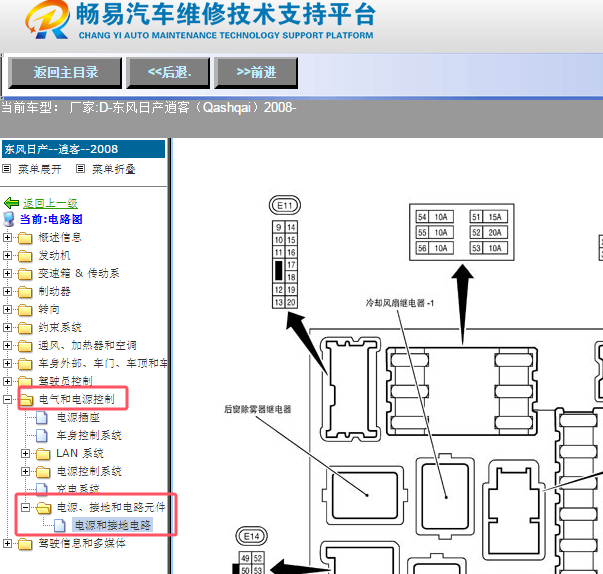Expand the 电源控制系统 subfolder
The width and height of the screenshot is (603, 574).
(x=25, y=471)
